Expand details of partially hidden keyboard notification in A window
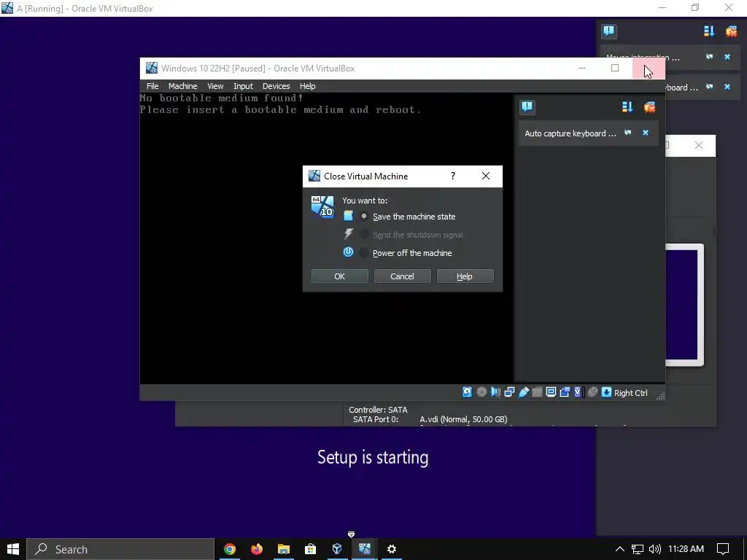 709,87
